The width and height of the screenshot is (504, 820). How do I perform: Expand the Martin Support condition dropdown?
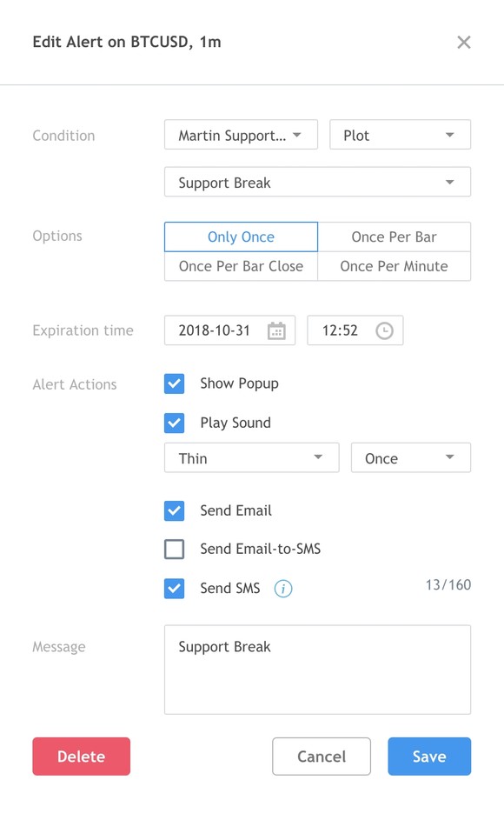[241, 135]
